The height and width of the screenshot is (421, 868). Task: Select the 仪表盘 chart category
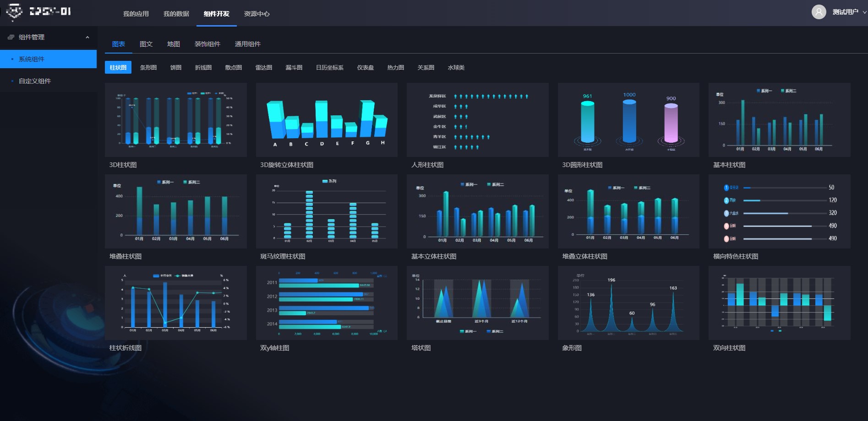366,67
